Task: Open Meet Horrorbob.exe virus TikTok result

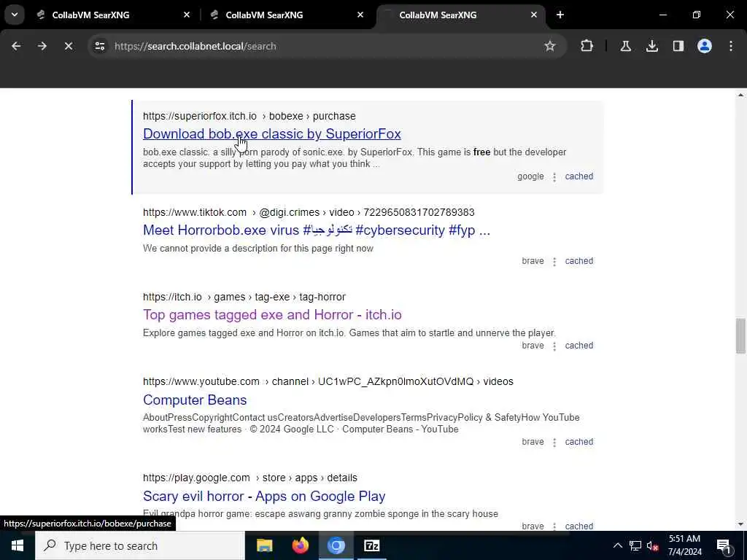Action: (317, 230)
